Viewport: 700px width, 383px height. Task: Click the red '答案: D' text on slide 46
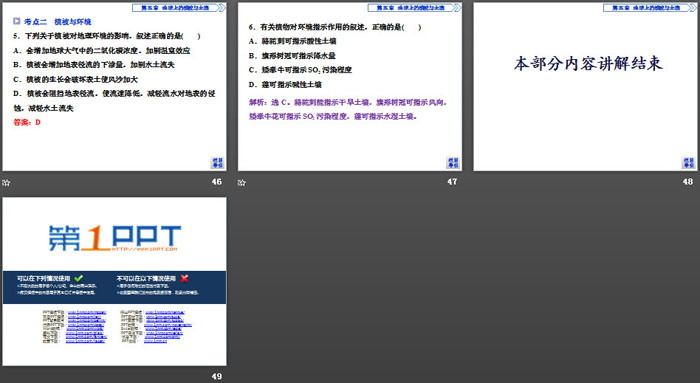click(27, 122)
